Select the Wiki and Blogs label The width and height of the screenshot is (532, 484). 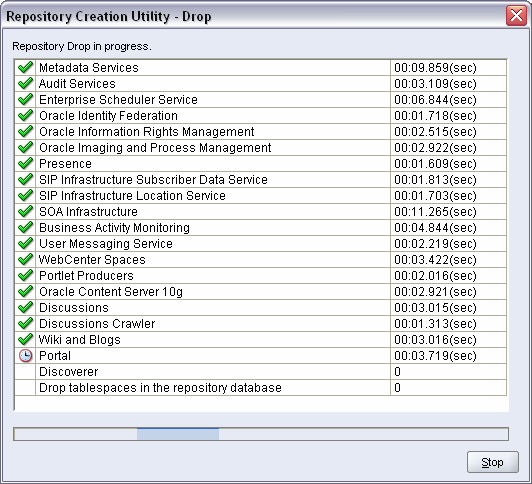(x=80, y=340)
